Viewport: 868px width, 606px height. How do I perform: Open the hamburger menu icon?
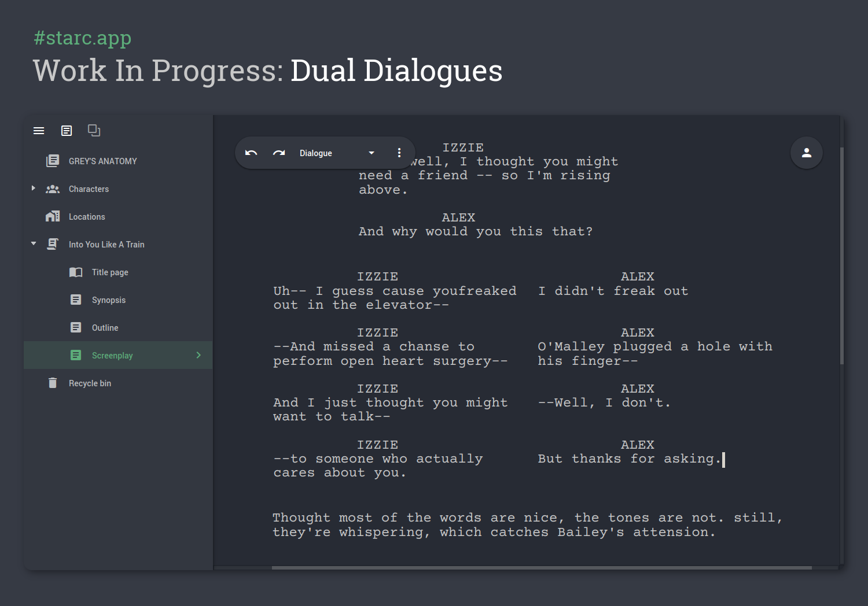coord(39,131)
